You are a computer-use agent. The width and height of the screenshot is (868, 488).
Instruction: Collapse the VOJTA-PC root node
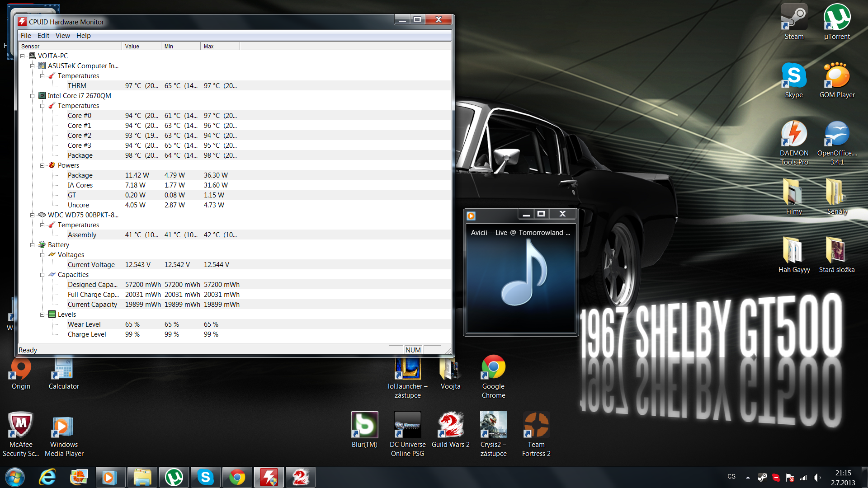[22, 56]
